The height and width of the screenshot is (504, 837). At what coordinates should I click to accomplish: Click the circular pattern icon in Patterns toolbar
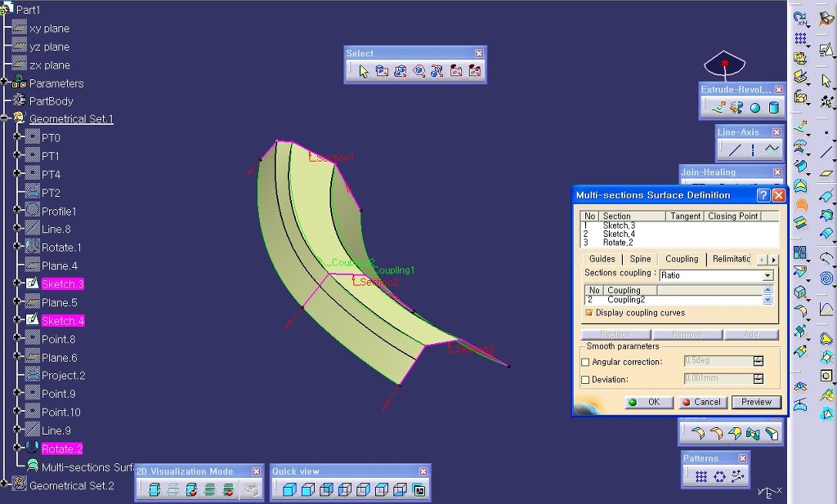coord(719,476)
